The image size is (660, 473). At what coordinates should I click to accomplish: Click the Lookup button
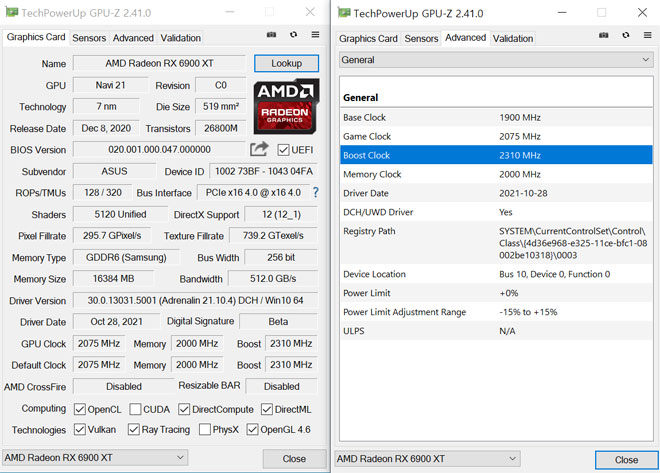pos(286,64)
